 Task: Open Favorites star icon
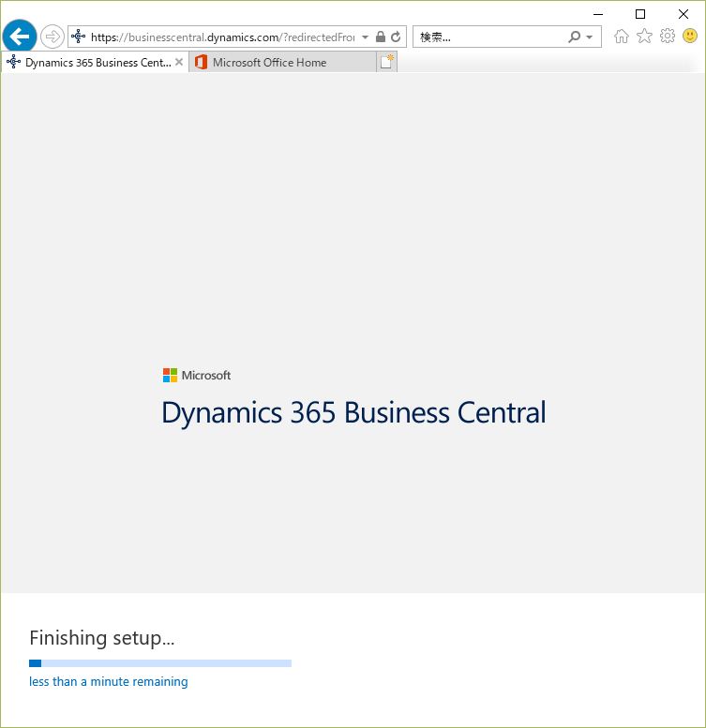point(644,37)
